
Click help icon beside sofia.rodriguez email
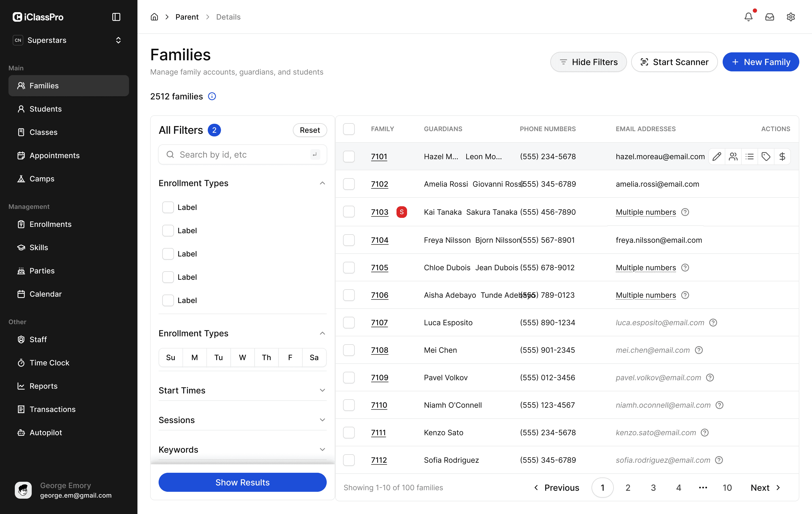[x=719, y=460]
